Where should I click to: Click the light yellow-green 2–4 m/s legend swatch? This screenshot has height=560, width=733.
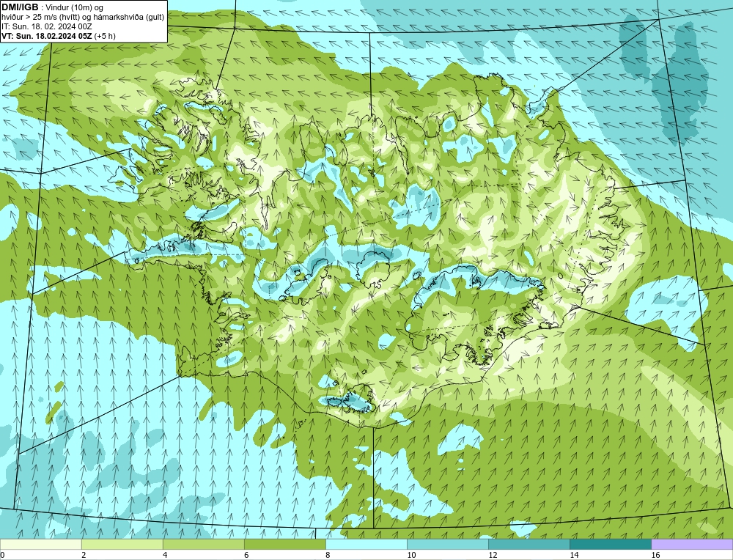coord(122,544)
